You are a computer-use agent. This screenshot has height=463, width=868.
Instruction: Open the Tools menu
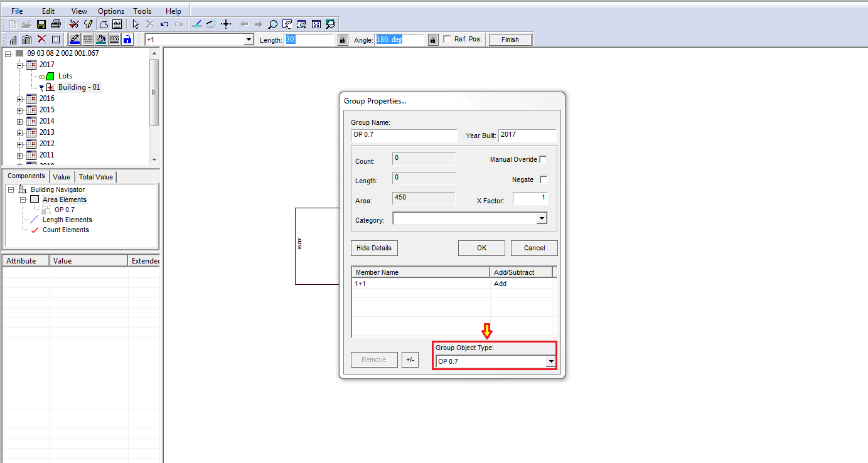point(142,11)
